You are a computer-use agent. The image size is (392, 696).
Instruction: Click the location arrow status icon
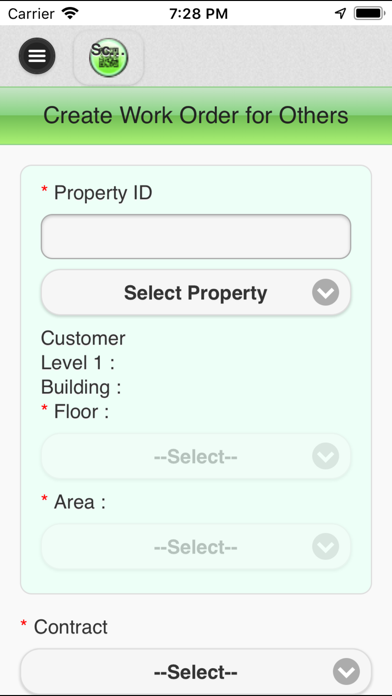tap(341, 13)
